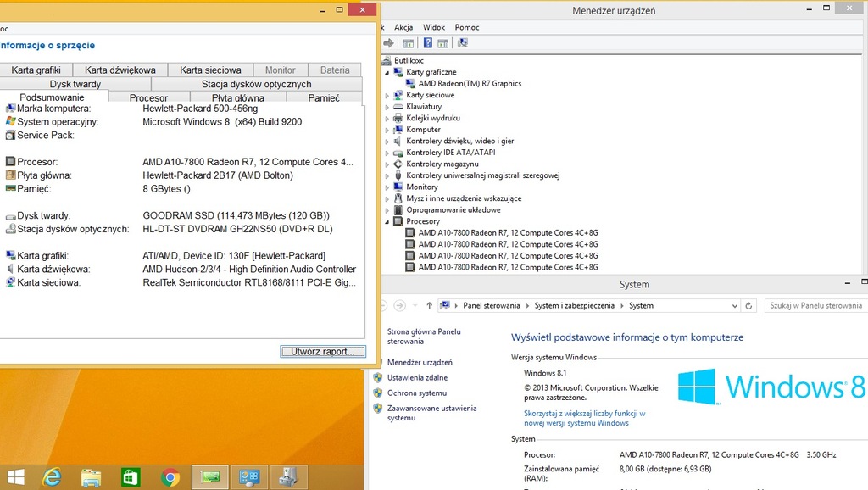
Task: Collapse the Karty graficzne node
Action: [387, 73]
